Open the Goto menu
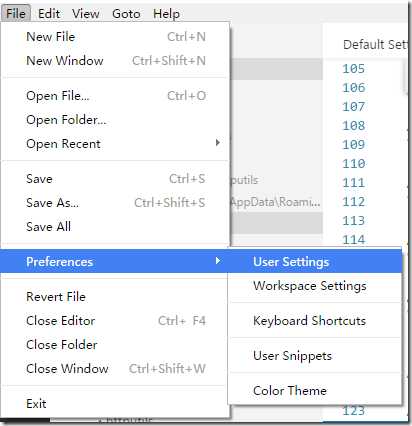Screen dimensions: 412x426 tap(126, 14)
